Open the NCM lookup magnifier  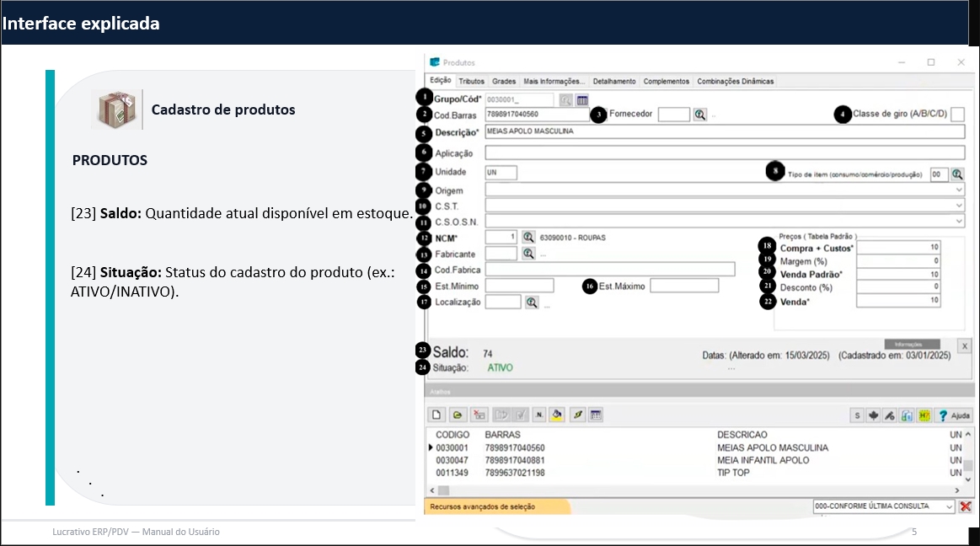coord(528,238)
